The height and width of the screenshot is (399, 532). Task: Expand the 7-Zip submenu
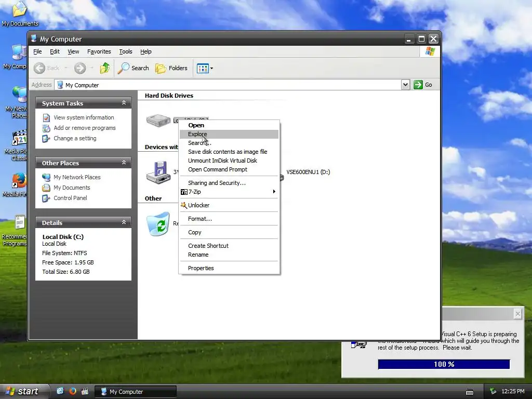(229, 192)
